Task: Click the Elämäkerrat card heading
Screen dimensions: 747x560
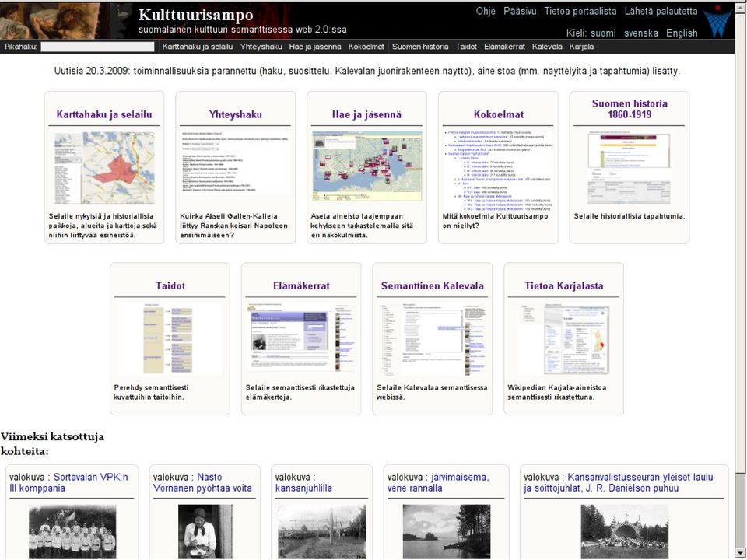Action: [301, 286]
